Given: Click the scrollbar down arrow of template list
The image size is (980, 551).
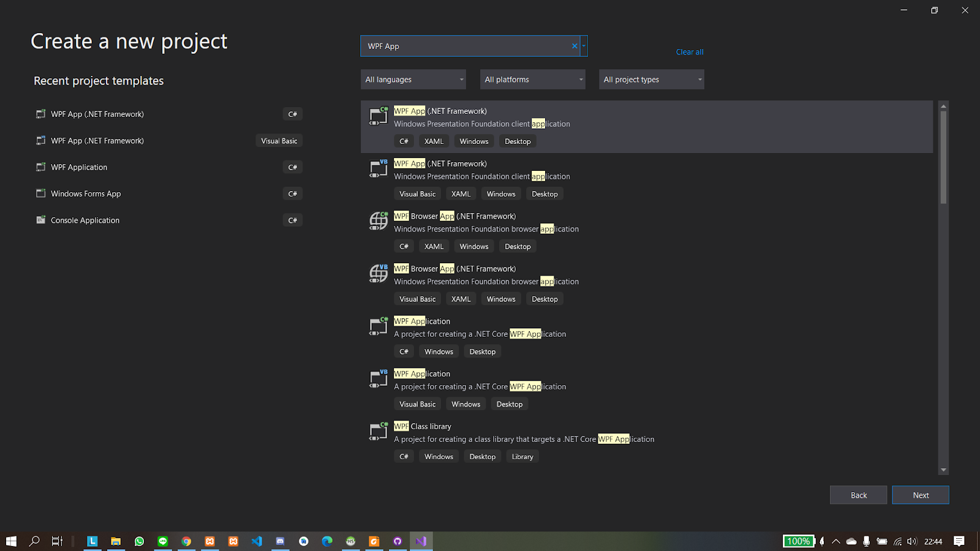Looking at the screenshot, I should [943, 470].
